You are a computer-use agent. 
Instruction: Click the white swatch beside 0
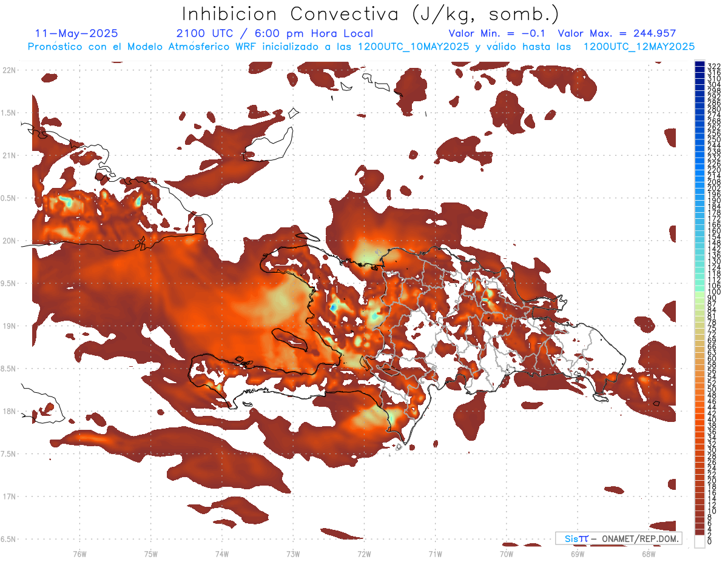point(699,541)
